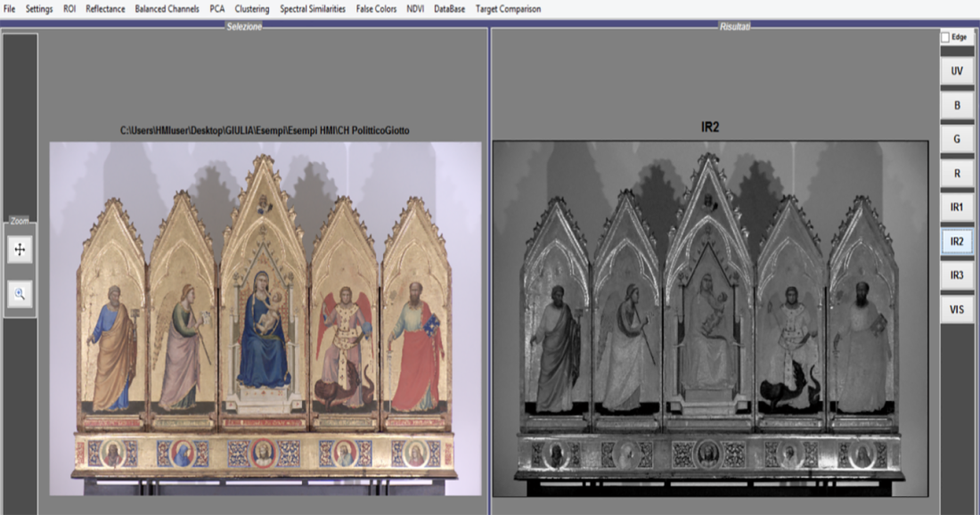
Task: Activate the magnifier zoom tool
Action: 20,294
